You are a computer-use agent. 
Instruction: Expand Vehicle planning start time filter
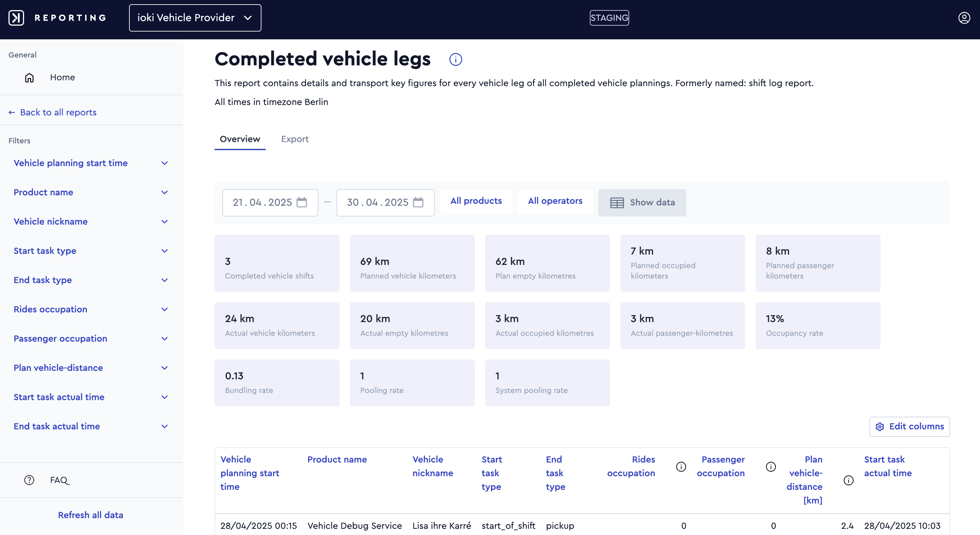click(90, 163)
